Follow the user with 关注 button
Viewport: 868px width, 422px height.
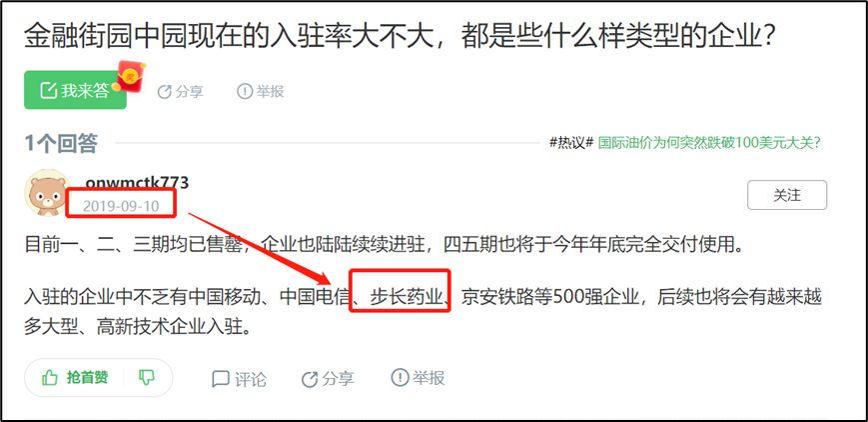point(787,195)
